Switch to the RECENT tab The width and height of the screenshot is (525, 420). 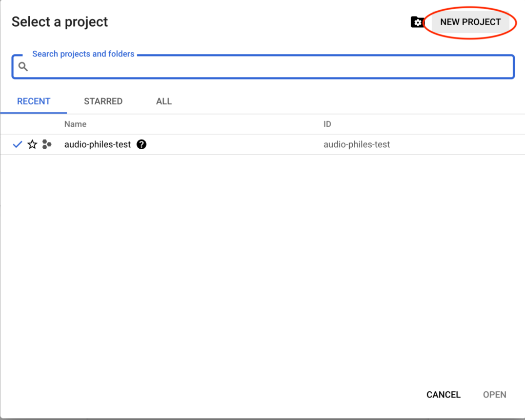(x=33, y=101)
